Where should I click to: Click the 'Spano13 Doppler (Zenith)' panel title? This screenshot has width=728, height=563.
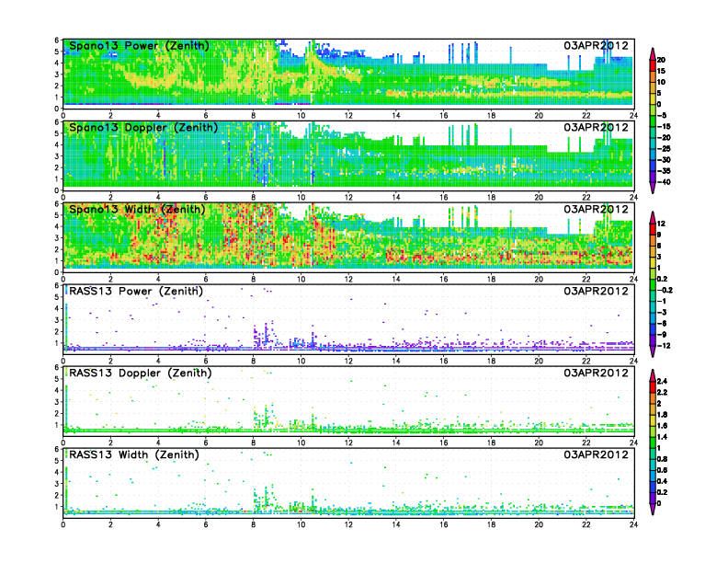[x=143, y=127]
